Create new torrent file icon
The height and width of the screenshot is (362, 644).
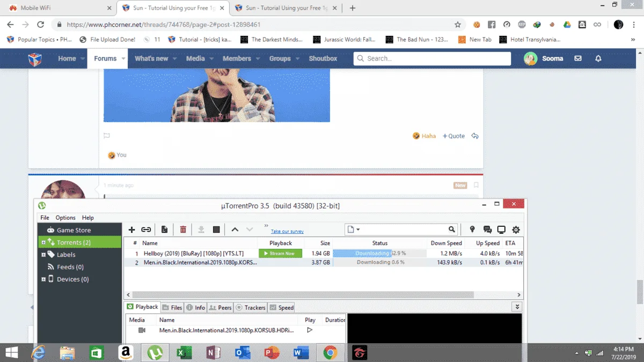click(165, 230)
